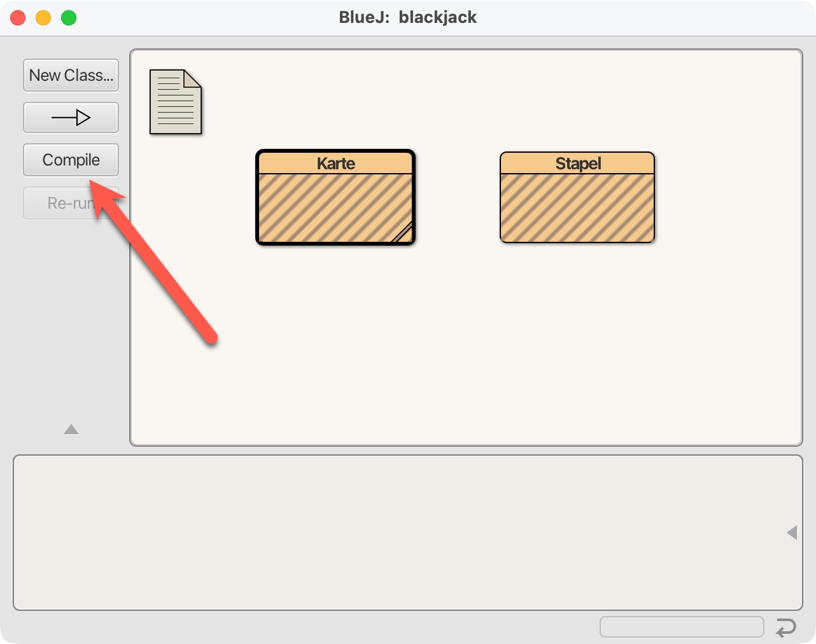Screen dimensions: 816x644
Task: Minimize the window with yellow button
Action: click(43, 18)
